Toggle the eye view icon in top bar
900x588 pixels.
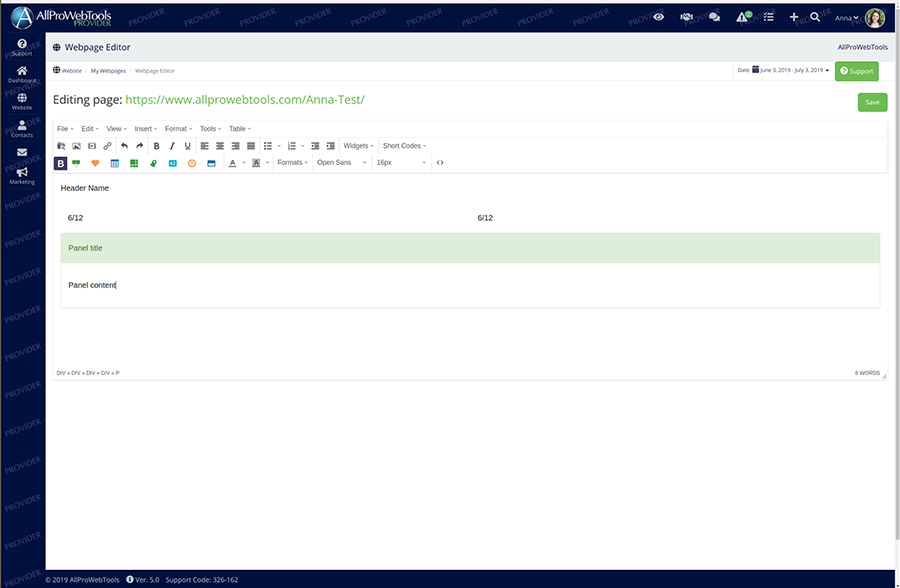[659, 17]
